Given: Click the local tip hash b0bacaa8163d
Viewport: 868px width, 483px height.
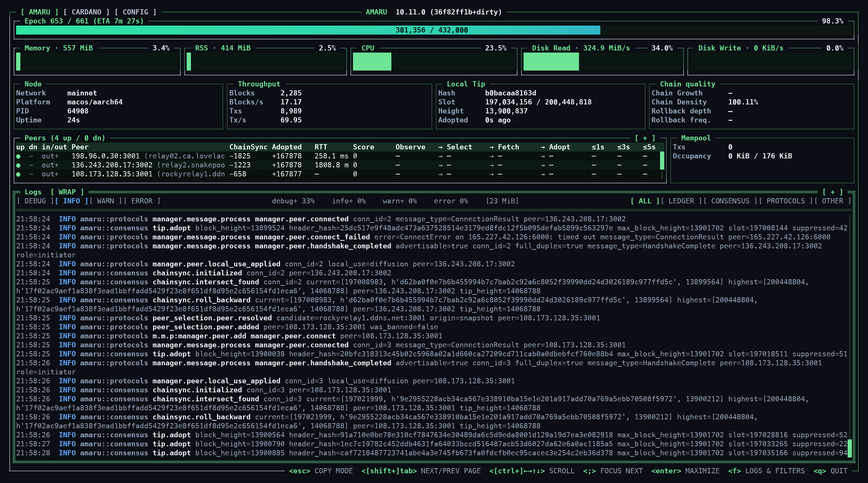Looking at the screenshot, I should (511, 93).
